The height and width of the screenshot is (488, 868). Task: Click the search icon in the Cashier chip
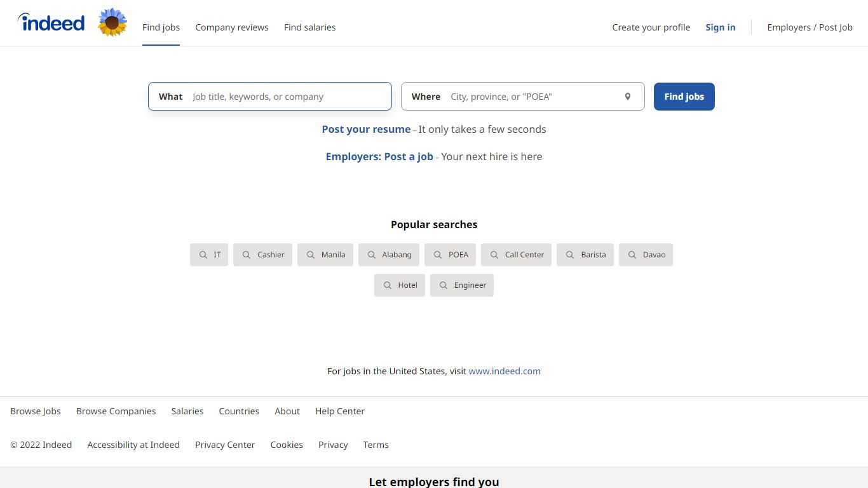tap(247, 254)
